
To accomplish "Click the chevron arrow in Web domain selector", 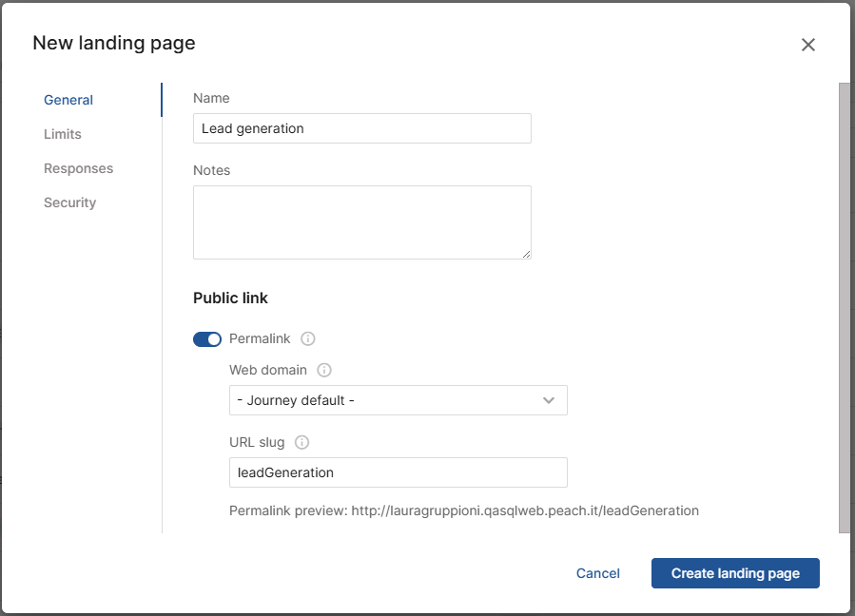I will (549, 400).
